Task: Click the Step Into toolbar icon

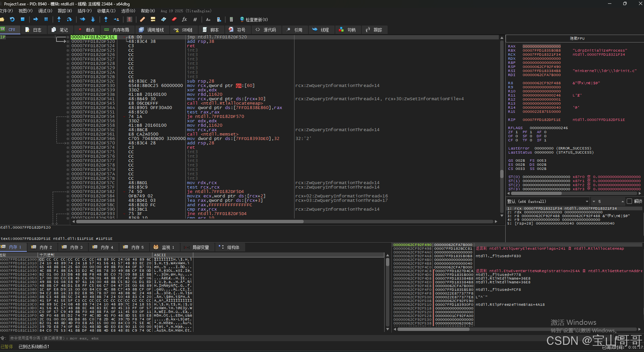Action: [x=59, y=19]
